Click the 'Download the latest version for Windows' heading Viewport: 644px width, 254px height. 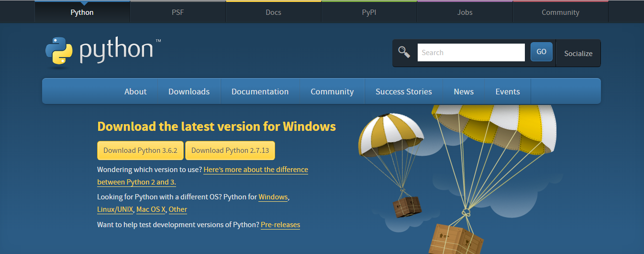pyautogui.click(x=217, y=127)
